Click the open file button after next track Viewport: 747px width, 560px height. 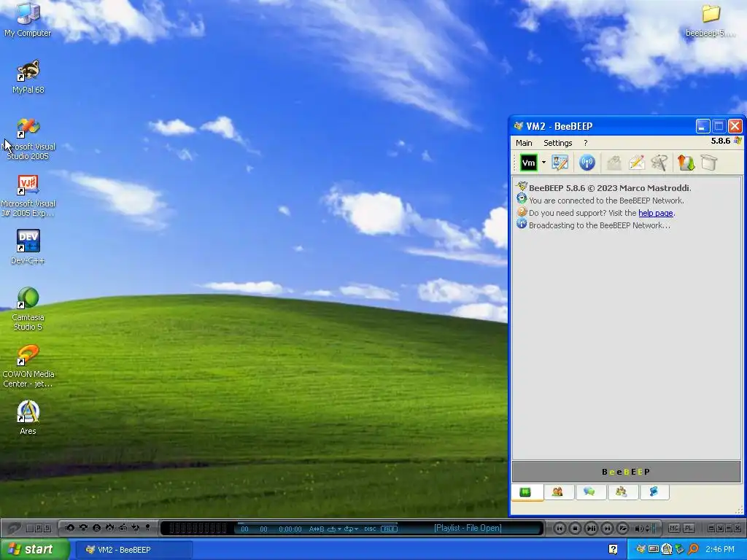tap(622, 528)
